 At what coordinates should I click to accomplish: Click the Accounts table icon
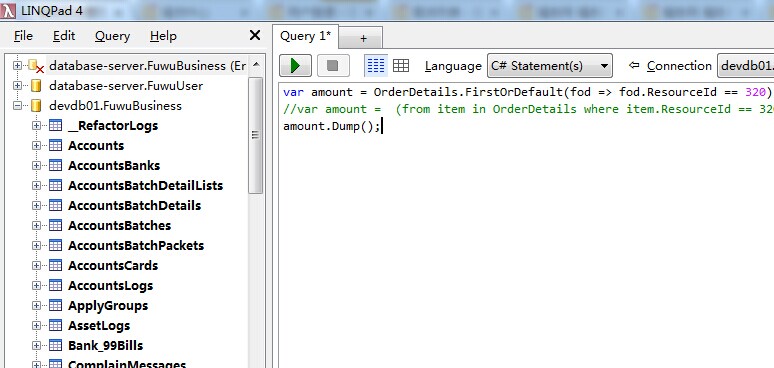[x=55, y=146]
